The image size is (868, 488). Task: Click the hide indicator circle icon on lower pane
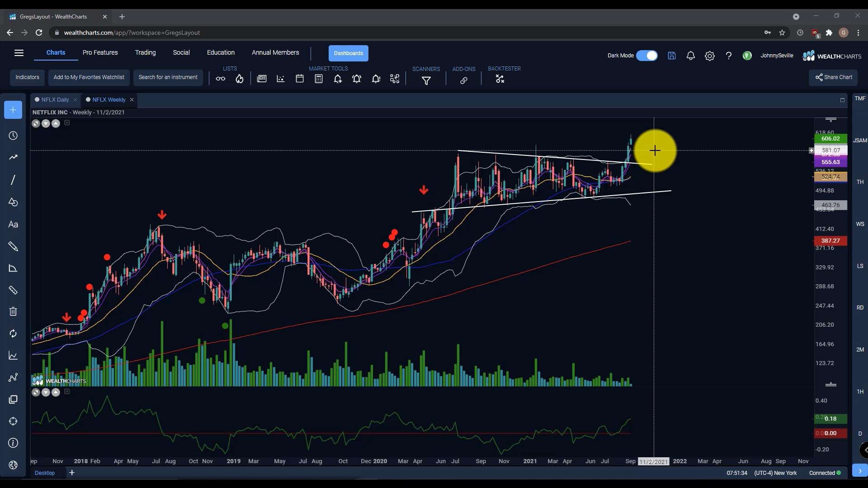coord(36,392)
